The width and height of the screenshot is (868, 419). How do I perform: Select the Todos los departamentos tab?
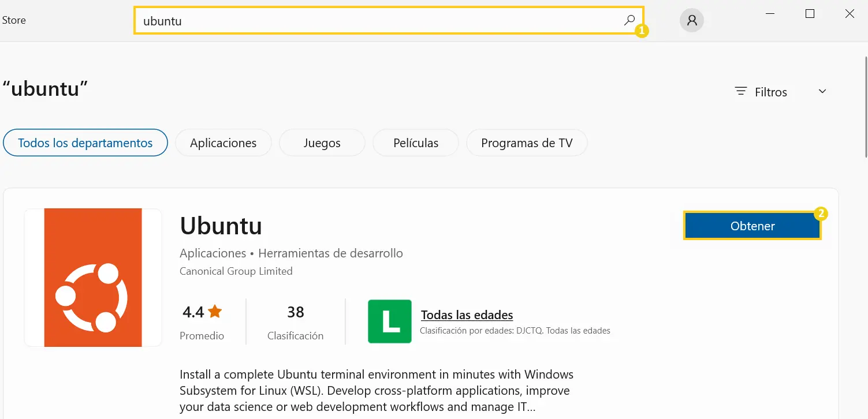point(85,143)
